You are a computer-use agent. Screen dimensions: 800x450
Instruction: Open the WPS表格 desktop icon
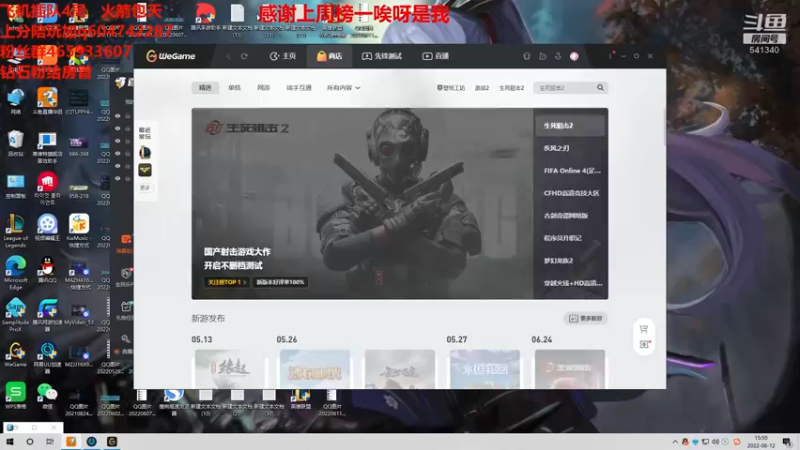click(15, 396)
